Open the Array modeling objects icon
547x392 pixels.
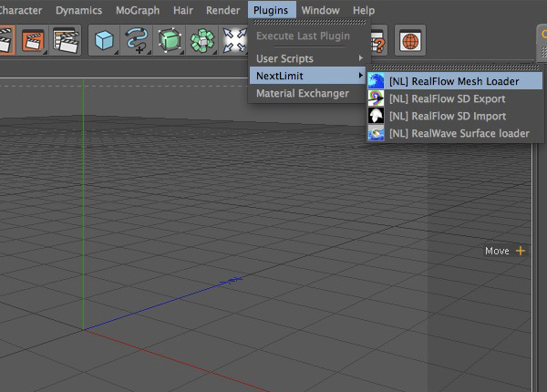(202, 40)
